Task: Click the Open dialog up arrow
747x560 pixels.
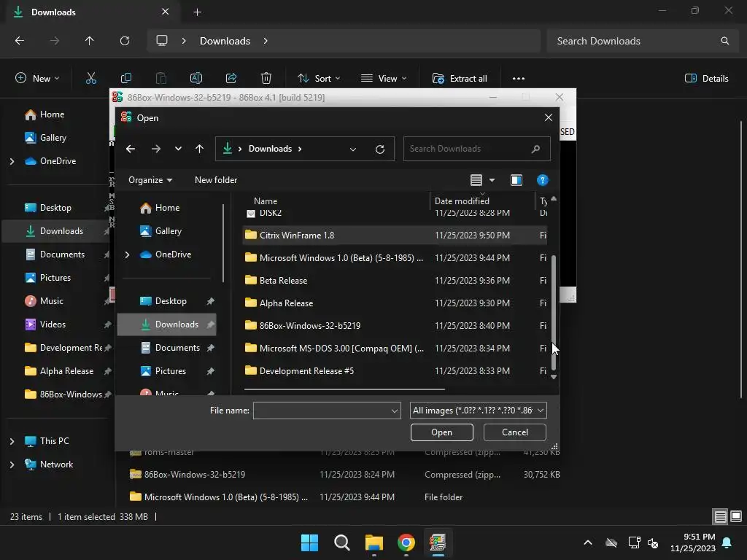Action: (x=199, y=149)
